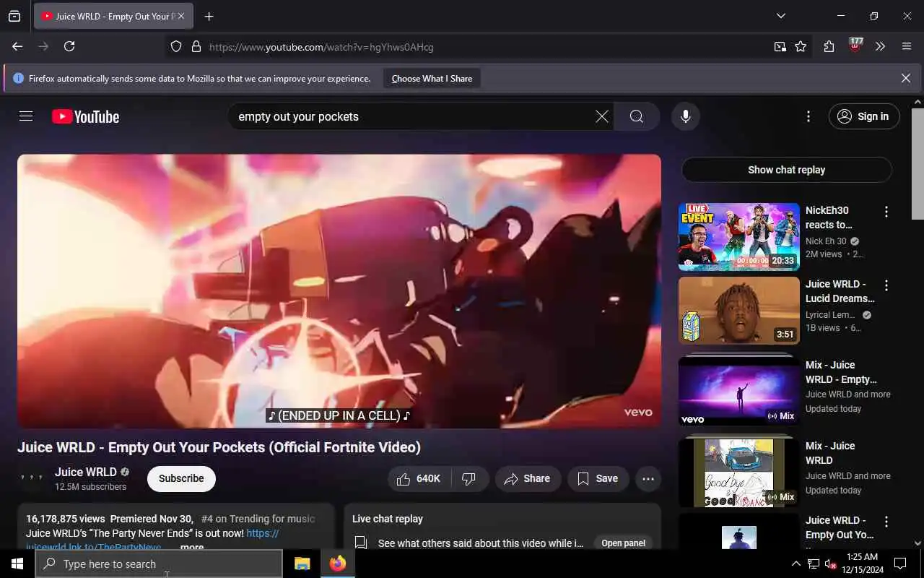Open options for last Juice WRLD suggestion
The image size is (924, 578).
tap(886, 522)
